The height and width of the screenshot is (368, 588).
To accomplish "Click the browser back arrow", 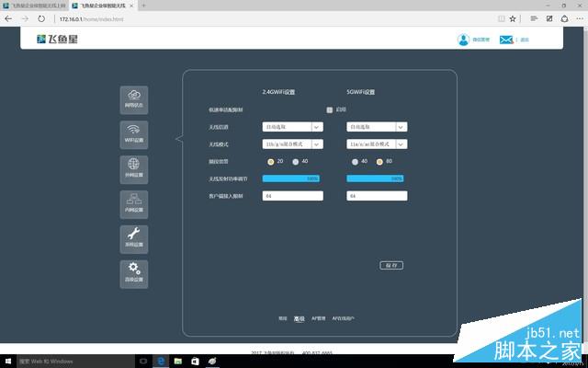I will click(x=8, y=18).
